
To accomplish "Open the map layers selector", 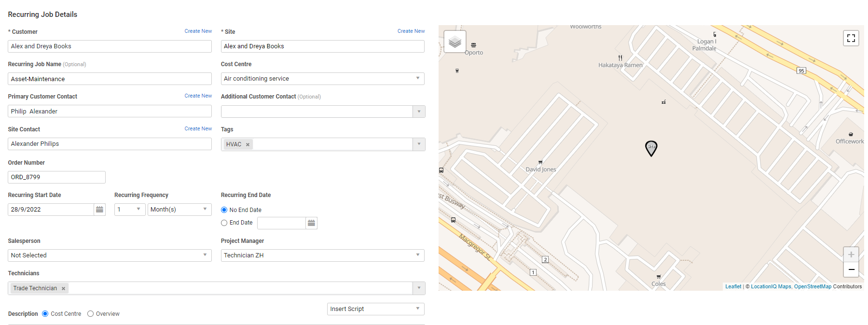I will point(455,42).
